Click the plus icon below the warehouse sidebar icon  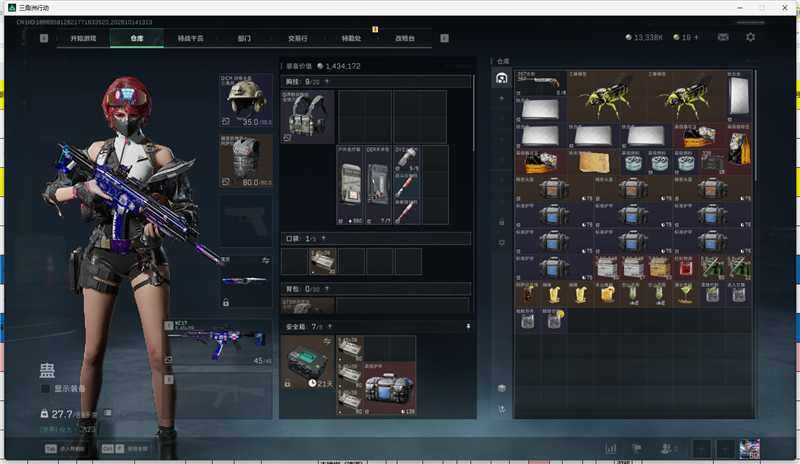502,98
